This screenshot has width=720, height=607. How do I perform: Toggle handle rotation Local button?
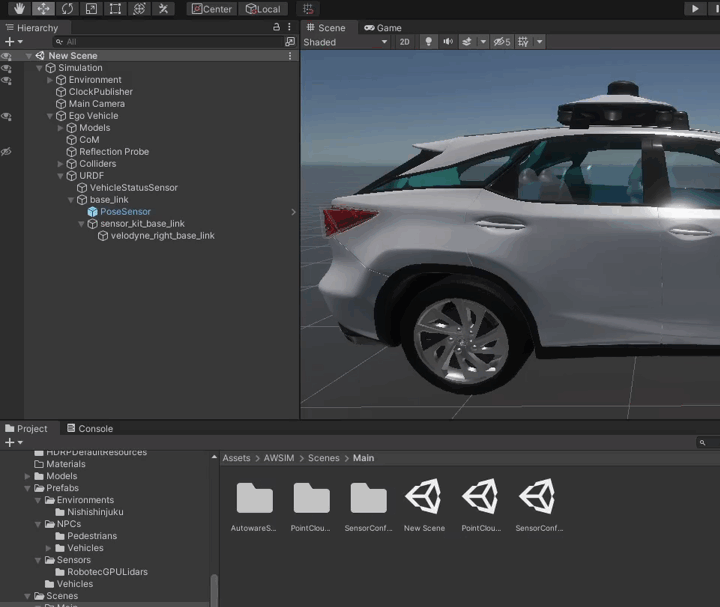(x=263, y=9)
